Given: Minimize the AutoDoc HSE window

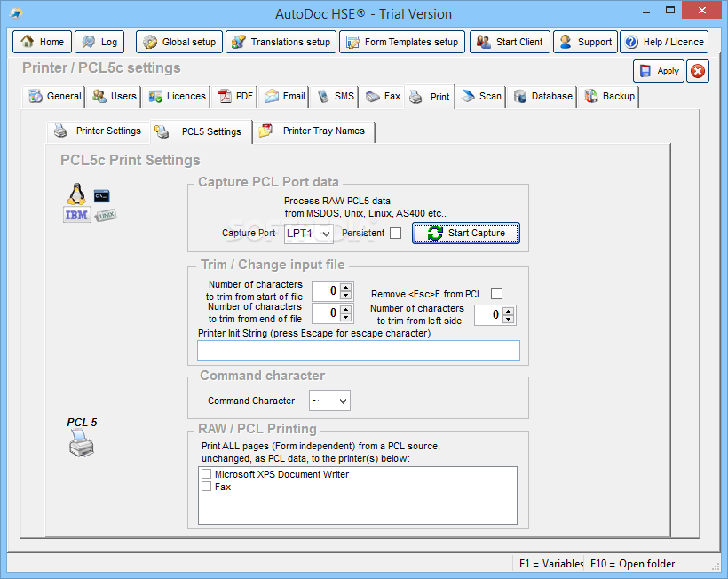Looking at the screenshot, I should (646, 12).
